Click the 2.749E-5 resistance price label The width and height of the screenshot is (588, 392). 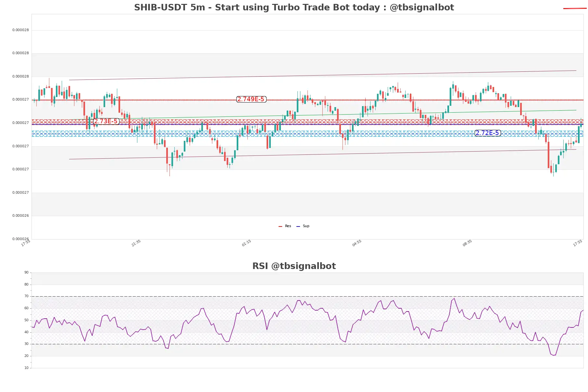pyautogui.click(x=251, y=99)
